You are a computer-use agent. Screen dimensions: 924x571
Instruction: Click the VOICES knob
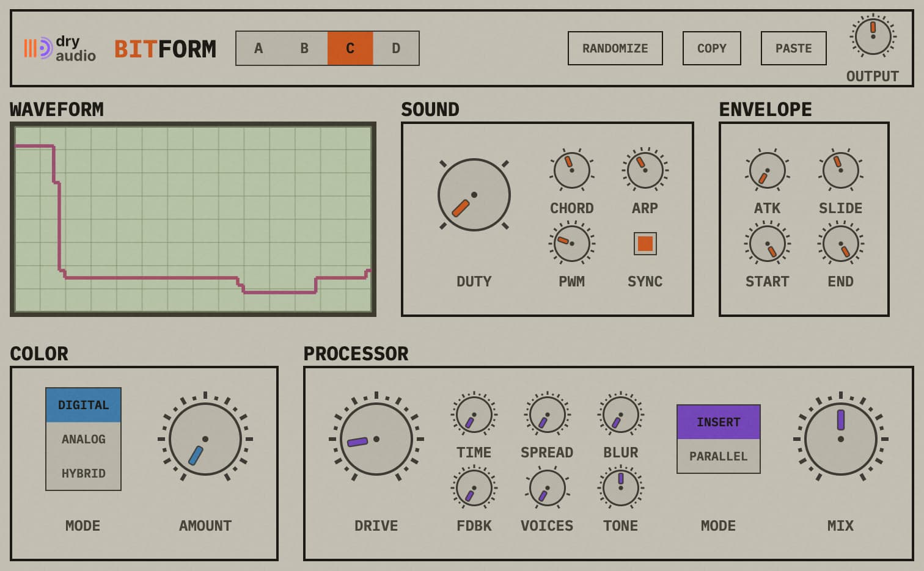point(548,488)
